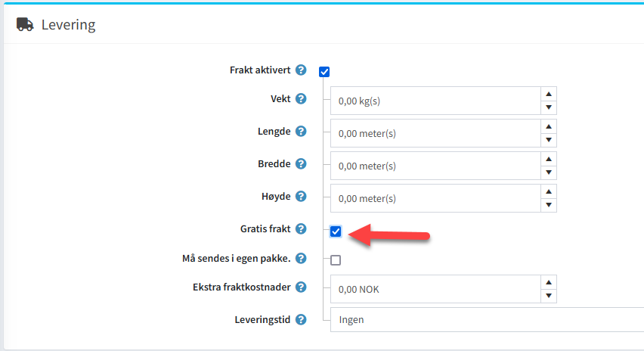644x351 pixels.
Task: Increase Vekt value with up arrow
Action: 549,93
